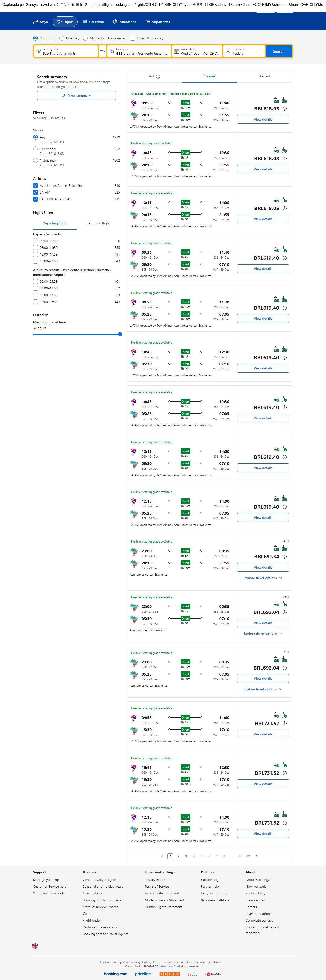Click the Airport taxis icon in header
326x980 pixels.
pyautogui.click(x=148, y=22)
